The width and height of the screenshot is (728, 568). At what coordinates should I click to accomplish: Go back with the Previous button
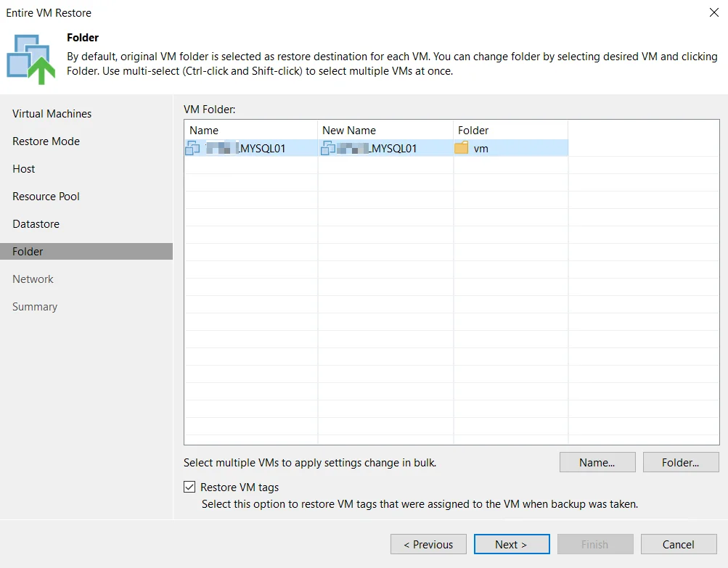[x=428, y=544]
